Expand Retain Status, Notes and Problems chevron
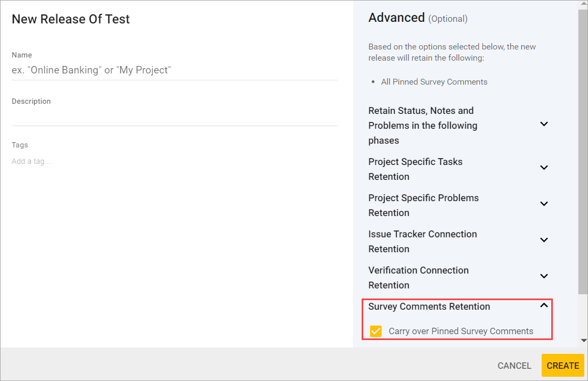The height and width of the screenshot is (381, 588). click(544, 124)
